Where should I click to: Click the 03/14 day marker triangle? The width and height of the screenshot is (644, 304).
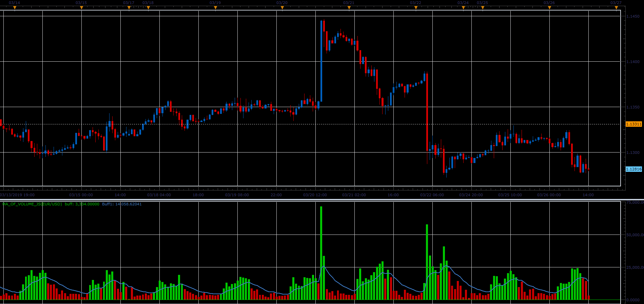[15, 8]
